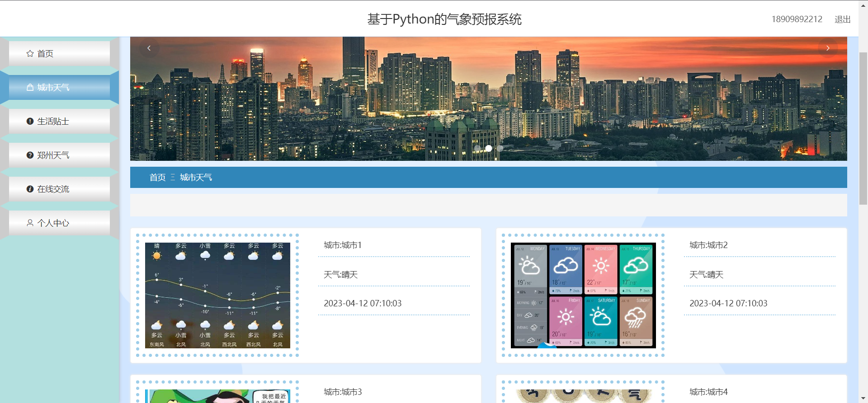This screenshot has height=403, width=868.
Task: Click 首页 in the breadcrumb bar
Action: click(x=157, y=177)
